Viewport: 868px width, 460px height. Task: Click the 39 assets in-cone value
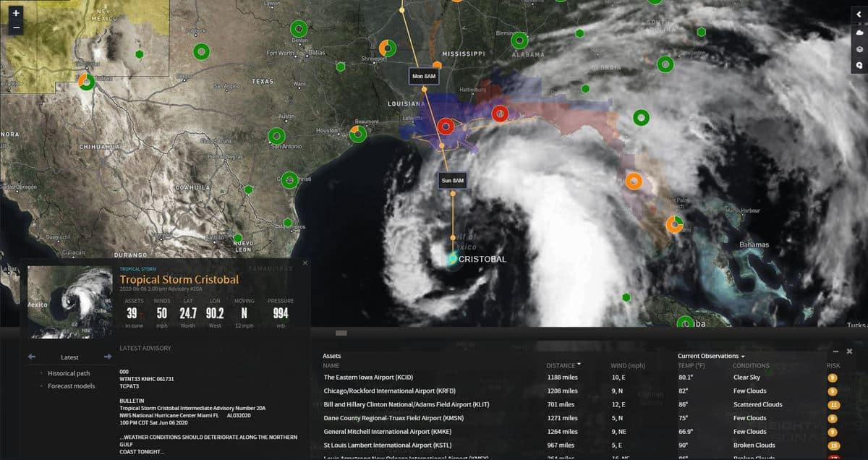pos(132,313)
